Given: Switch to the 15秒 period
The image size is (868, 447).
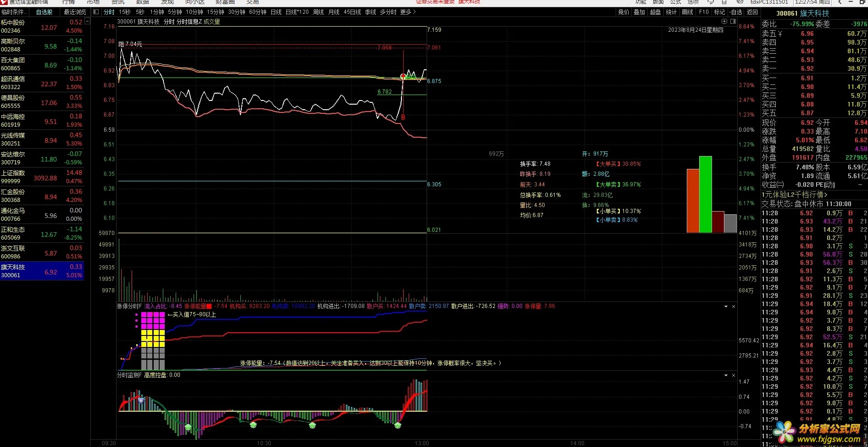Looking at the screenshot, I should coord(125,12).
